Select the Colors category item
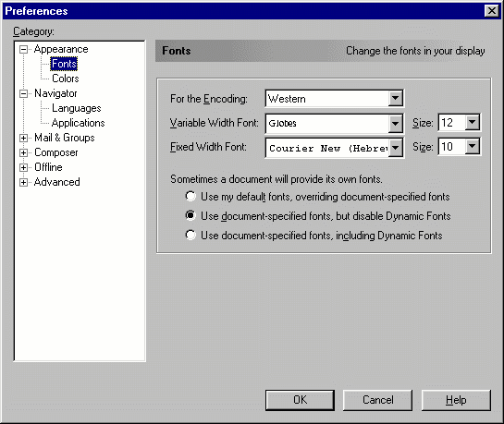The width and height of the screenshot is (504, 424). [x=66, y=79]
